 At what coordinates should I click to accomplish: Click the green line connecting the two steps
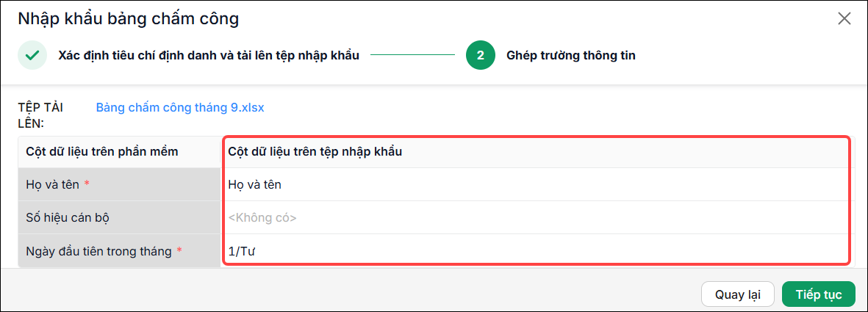(x=412, y=55)
